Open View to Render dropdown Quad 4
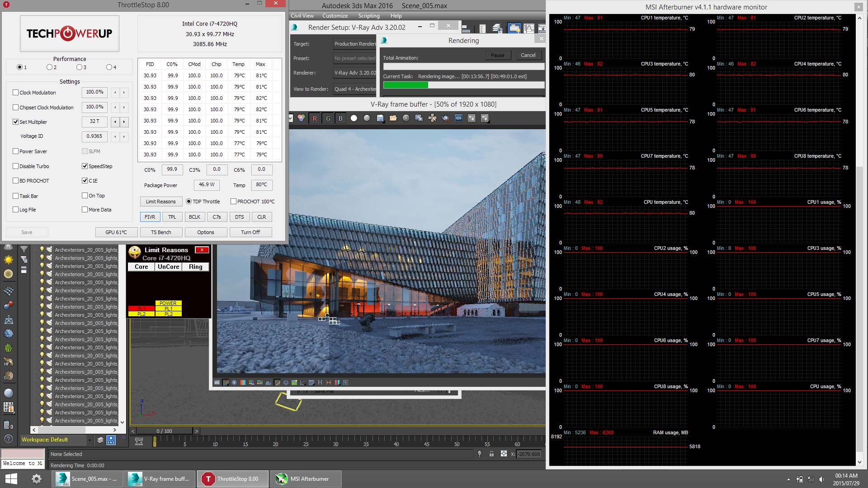The image size is (868, 488). [354, 89]
